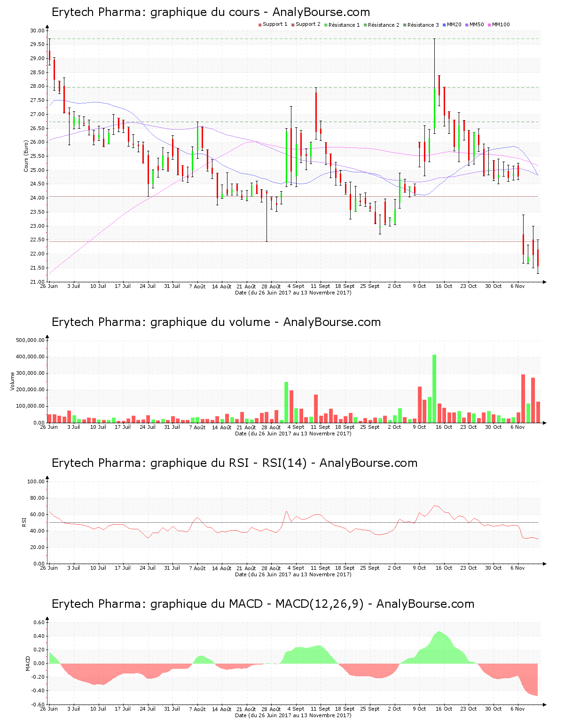Click '16 Oct' date on price chart
The image size is (564, 728).
[444, 286]
